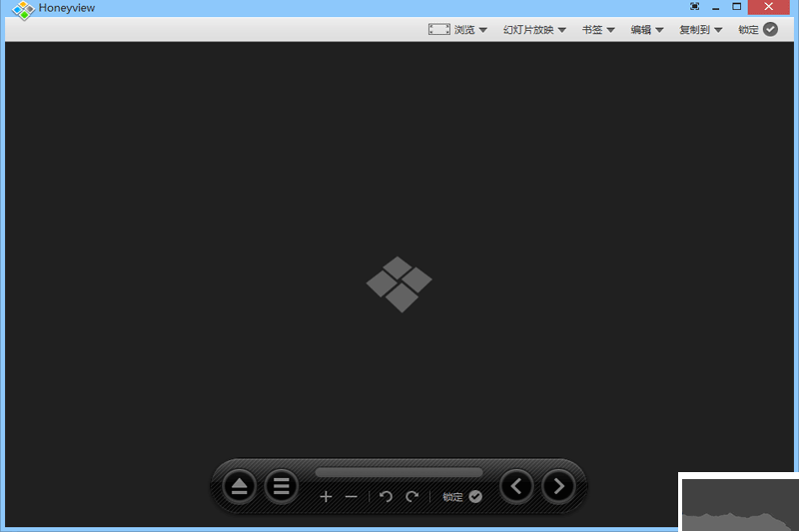
Task: Click the image position slider bar
Action: tap(399, 472)
